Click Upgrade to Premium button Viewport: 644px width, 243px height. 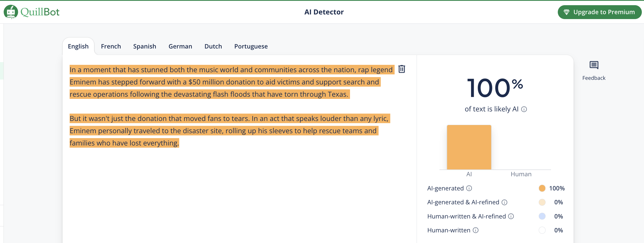(600, 12)
